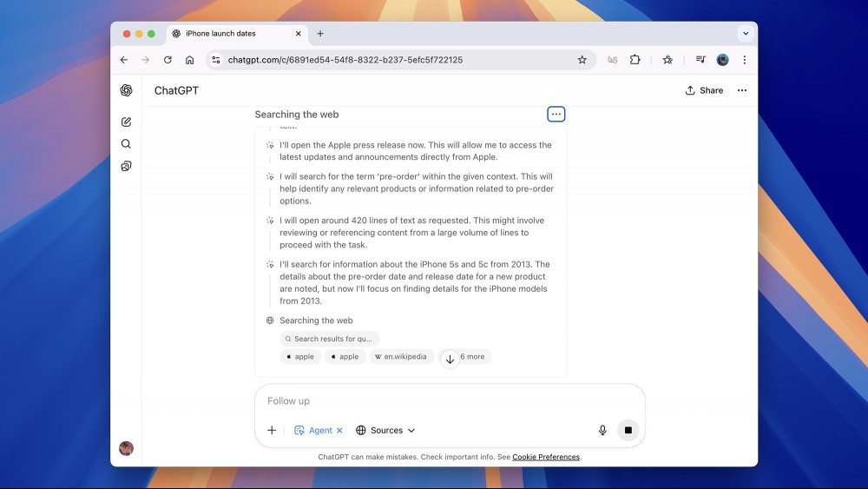
Task: Open user profile avatar in sidebar
Action: (x=126, y=448)
